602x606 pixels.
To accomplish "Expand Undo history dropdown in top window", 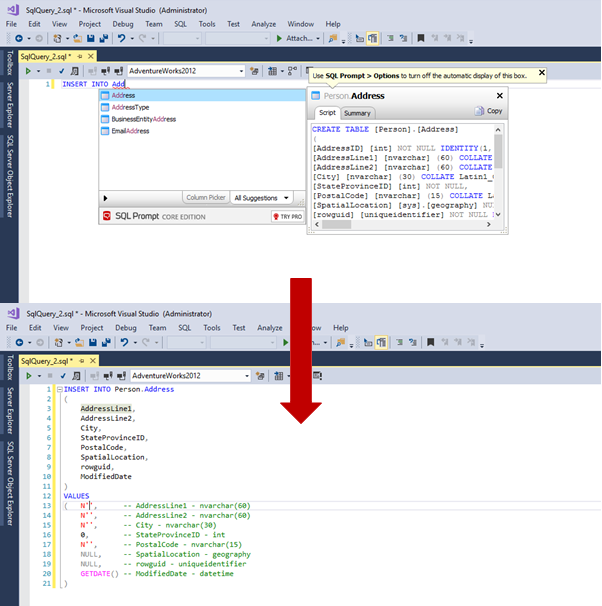I will (132, 38).
